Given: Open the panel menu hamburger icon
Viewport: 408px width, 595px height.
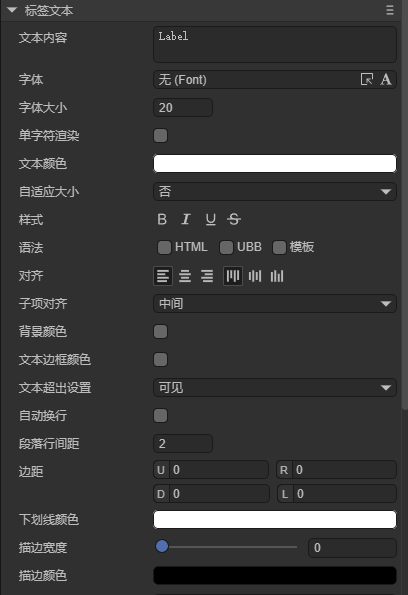Looking at the screenshot, I should (x=390, y=10).
